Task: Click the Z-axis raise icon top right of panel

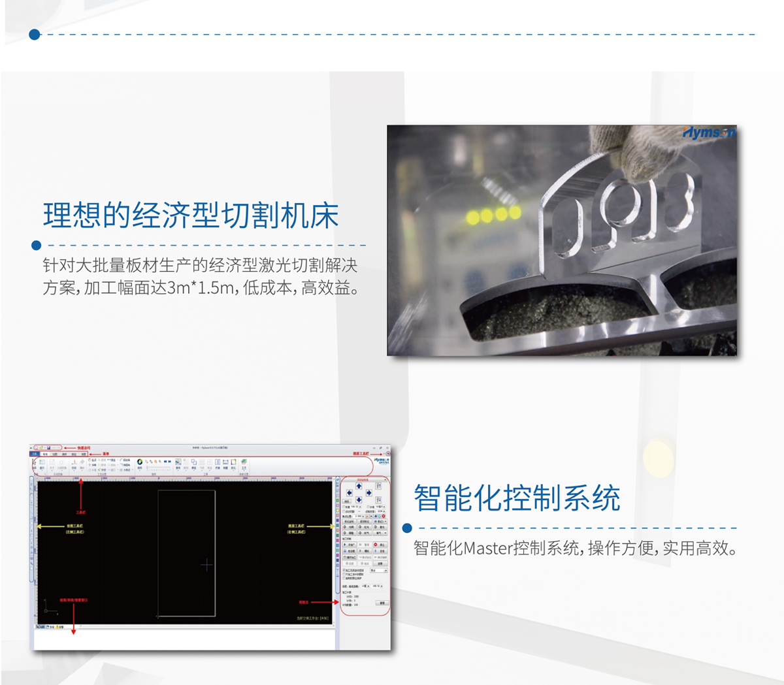Action: point(378,486)
